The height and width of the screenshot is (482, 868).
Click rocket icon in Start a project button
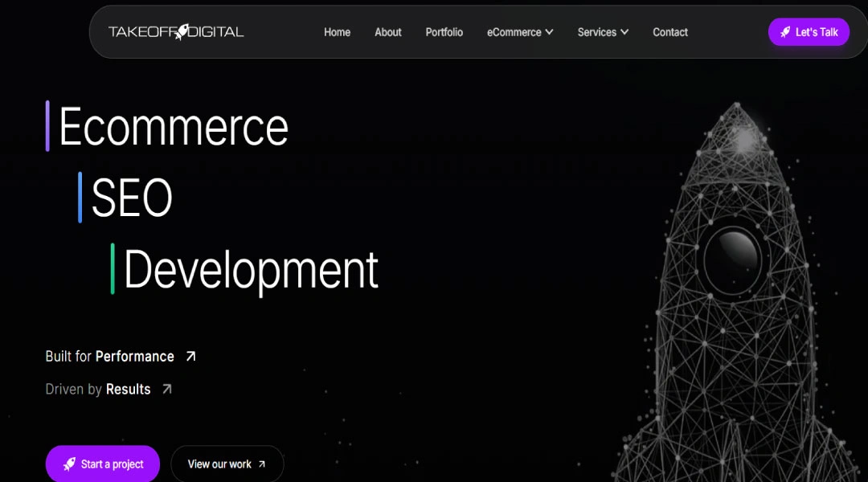(x=69, y=464)
